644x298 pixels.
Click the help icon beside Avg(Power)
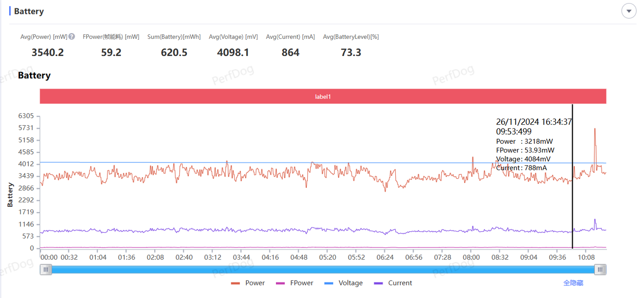click(x=72, y=37)
